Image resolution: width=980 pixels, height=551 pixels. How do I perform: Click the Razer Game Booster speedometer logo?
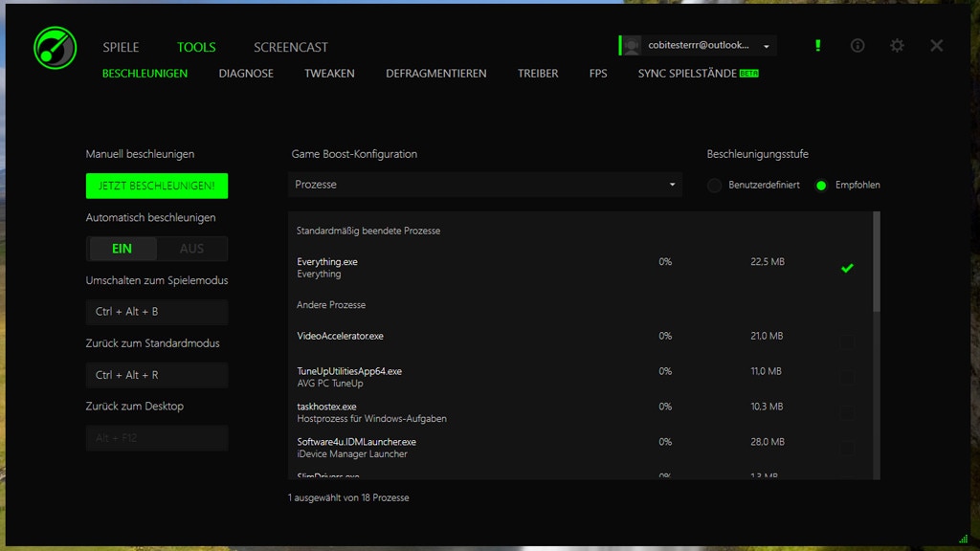55,48
